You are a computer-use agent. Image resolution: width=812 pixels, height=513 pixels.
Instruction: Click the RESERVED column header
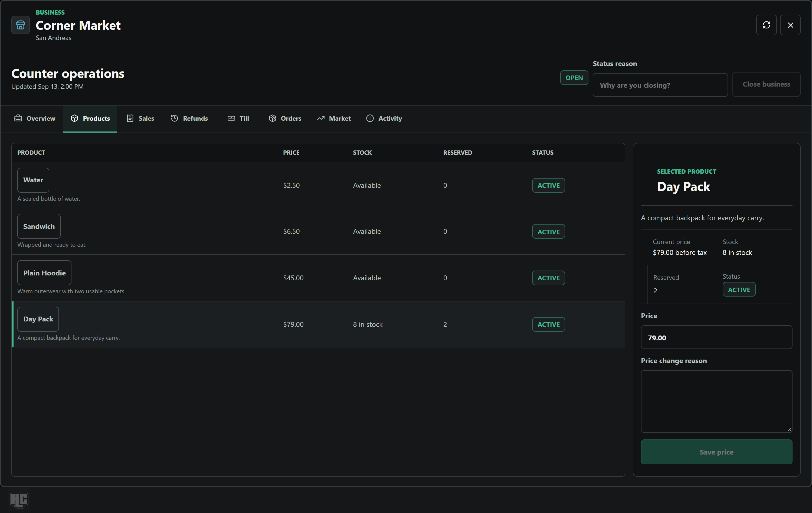[x=458, y=153]
